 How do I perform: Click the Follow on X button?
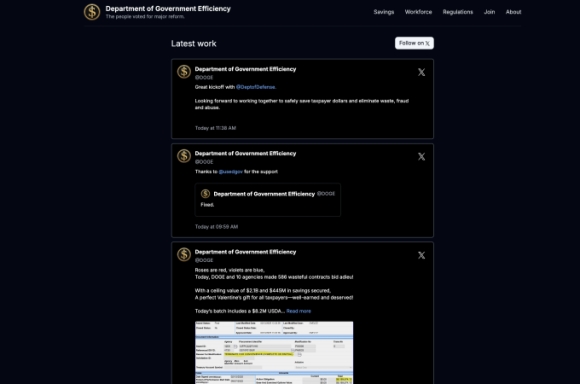(414, 43)
